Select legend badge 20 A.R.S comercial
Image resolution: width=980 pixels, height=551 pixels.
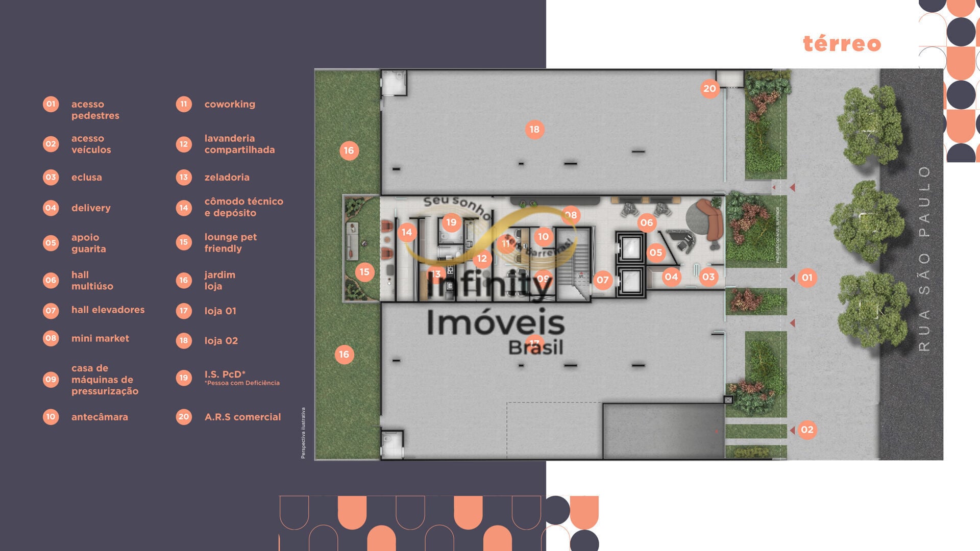pos(184,417)
